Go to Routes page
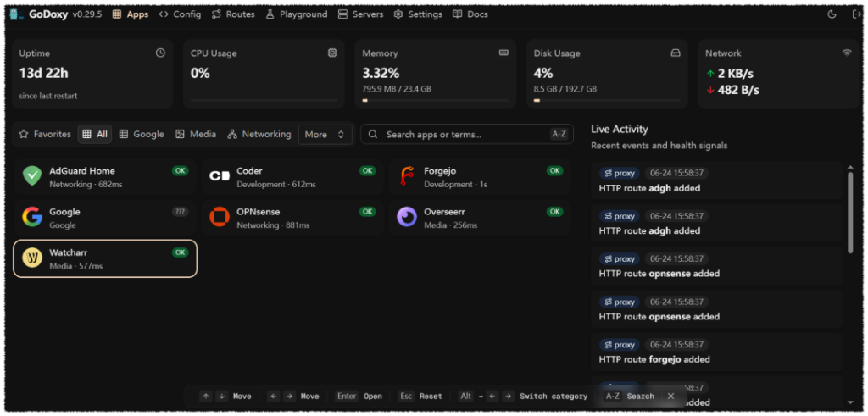868x416 pixels. pos(233,14)
